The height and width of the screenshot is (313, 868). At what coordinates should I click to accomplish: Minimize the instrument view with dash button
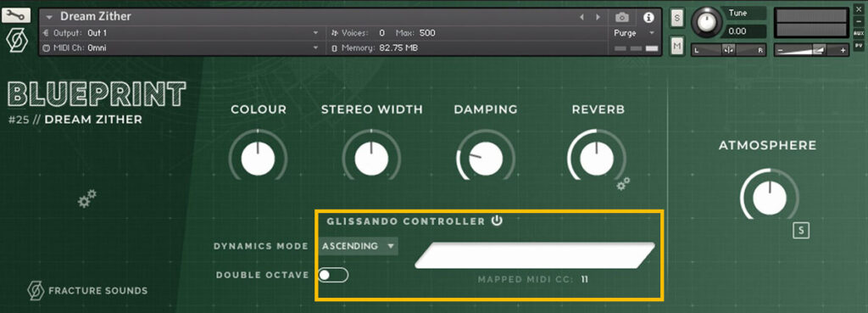pos(859,21)
